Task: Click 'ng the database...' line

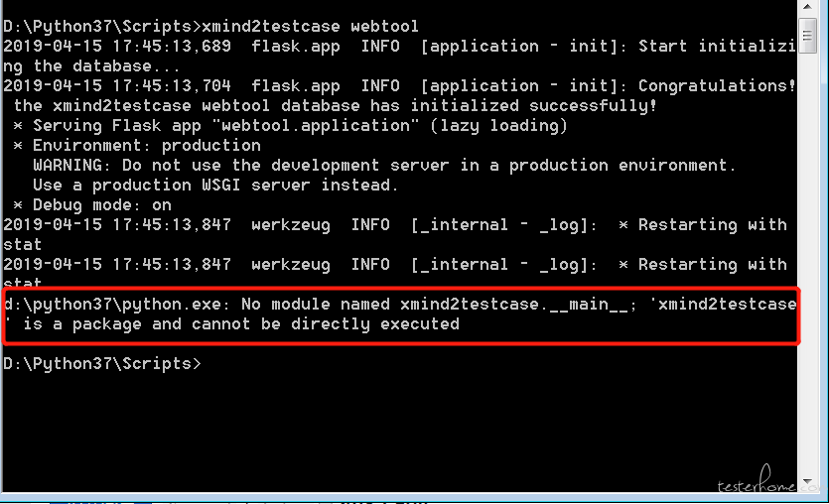Action: (92, 66)
